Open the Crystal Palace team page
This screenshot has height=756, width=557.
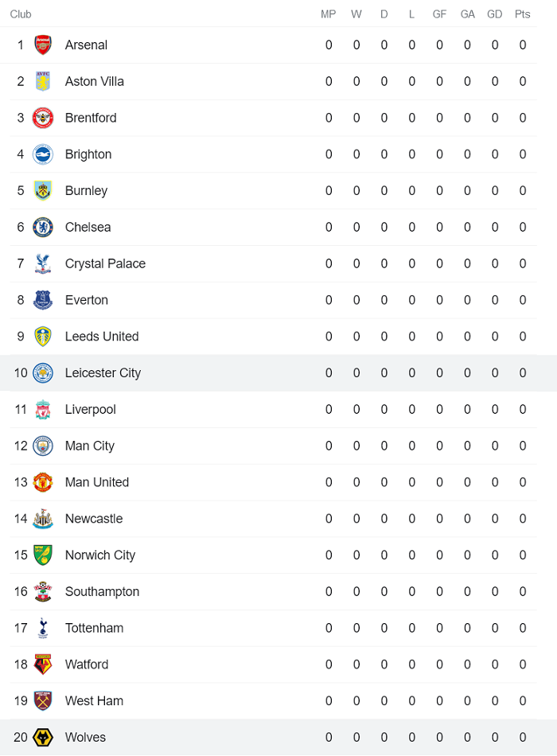pyautogui.click(x=103, y=263)
